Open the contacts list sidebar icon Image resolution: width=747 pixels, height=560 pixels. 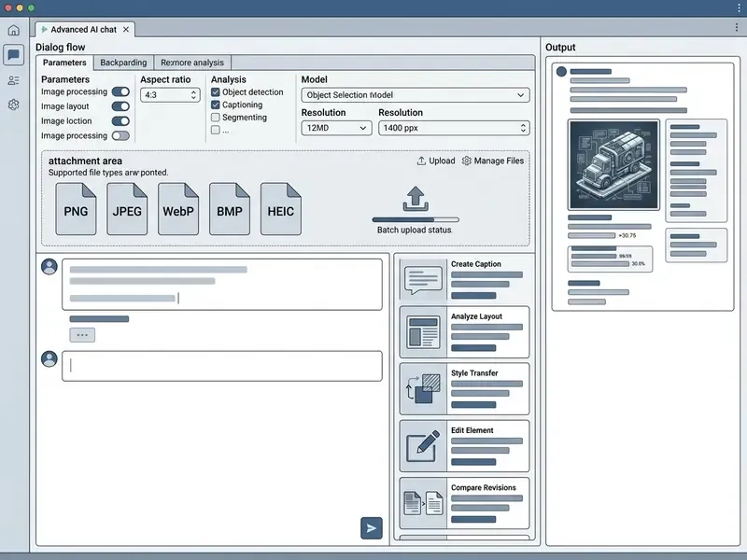[14, 80]
